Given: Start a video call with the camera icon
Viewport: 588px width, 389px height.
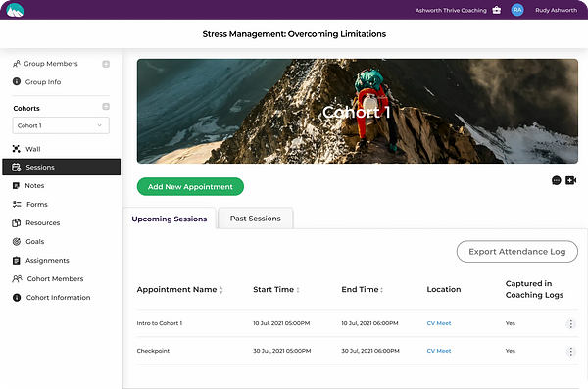Looking at the screenshot, I should tap(570, 181).
